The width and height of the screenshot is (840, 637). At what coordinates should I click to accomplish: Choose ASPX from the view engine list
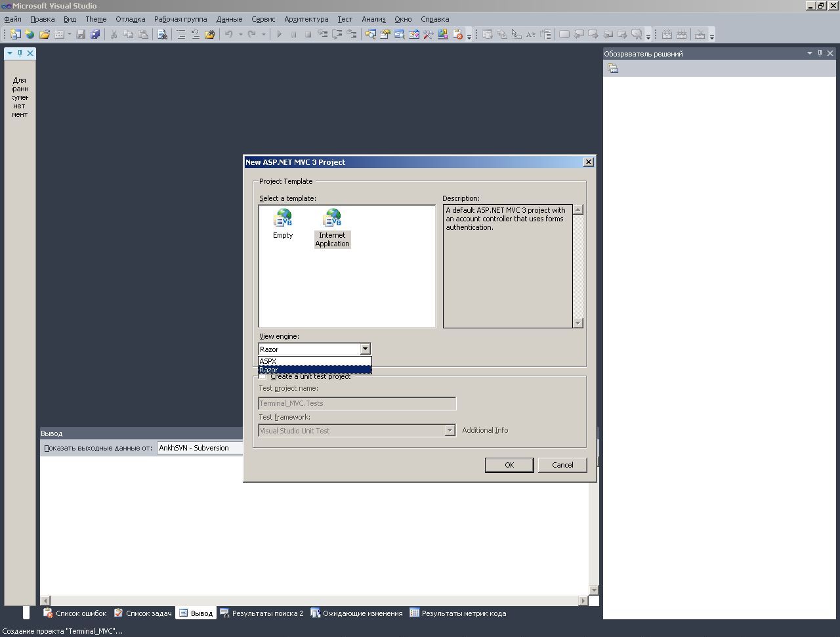[315, 361]
